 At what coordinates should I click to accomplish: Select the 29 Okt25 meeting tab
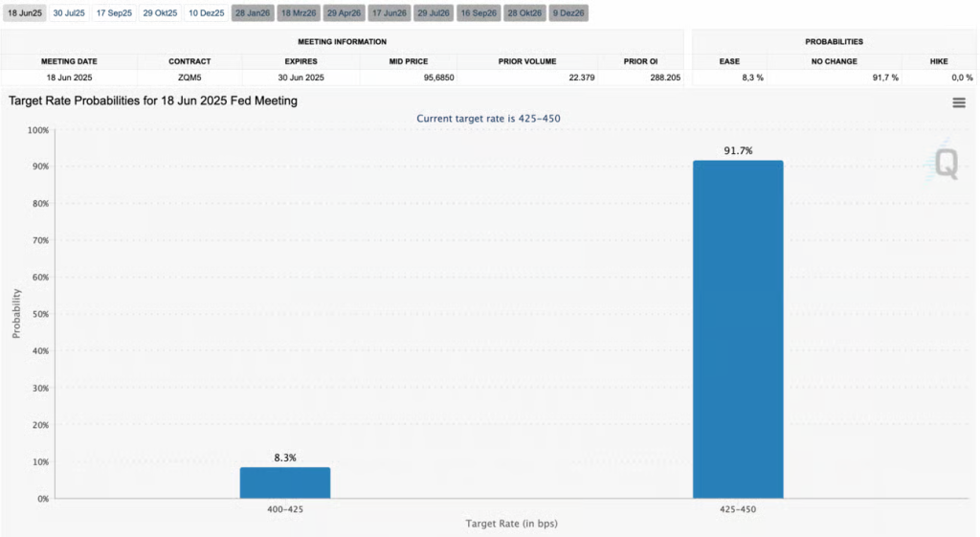159,13
